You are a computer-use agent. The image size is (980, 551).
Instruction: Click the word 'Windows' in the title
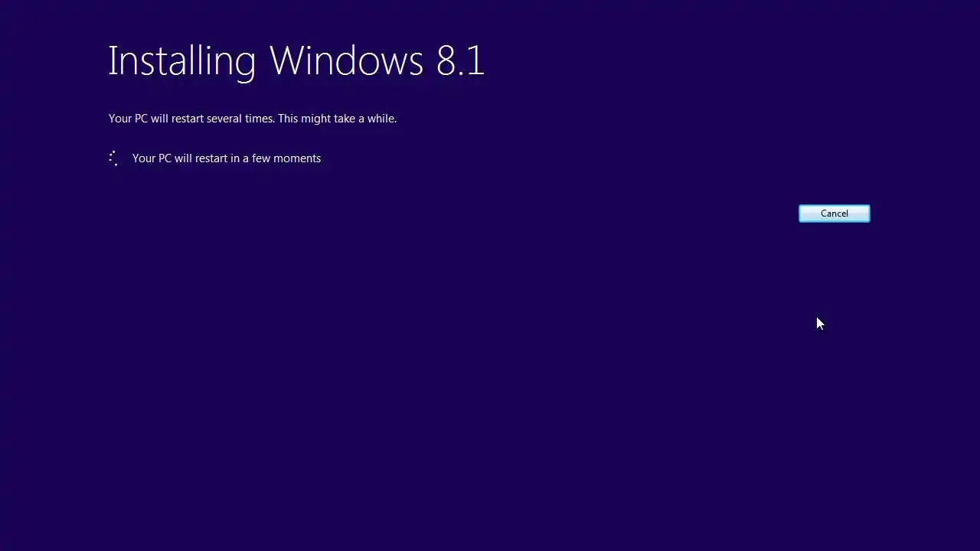tap(346, 60)
